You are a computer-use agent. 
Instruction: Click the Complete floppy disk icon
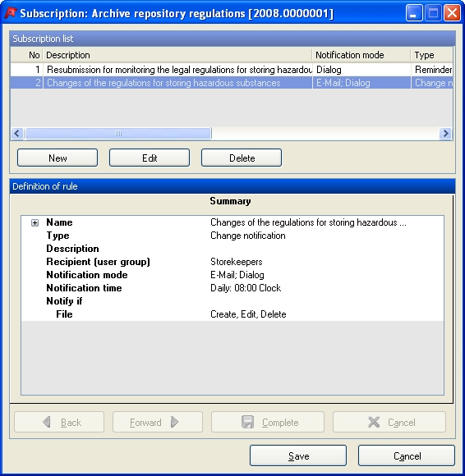tap(247, 422)
